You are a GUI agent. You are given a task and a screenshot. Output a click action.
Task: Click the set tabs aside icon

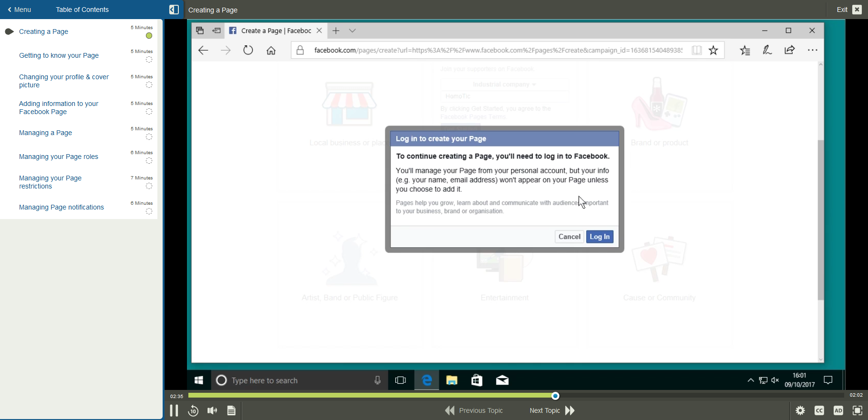point(217,31)
